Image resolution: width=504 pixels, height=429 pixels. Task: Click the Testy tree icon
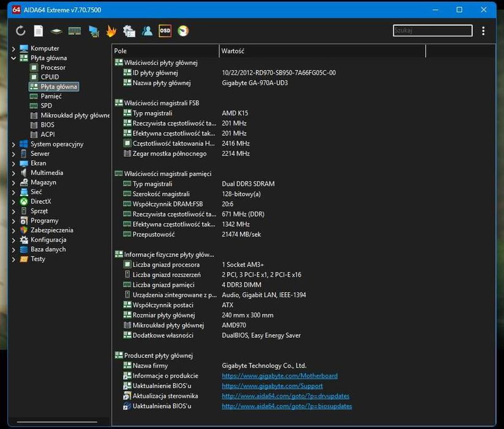coord(24,259)
